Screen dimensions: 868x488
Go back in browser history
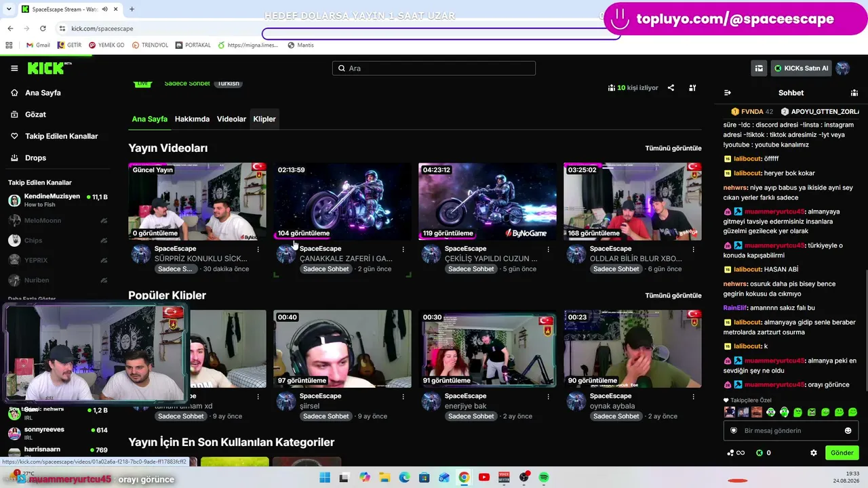click(x=10, y=28)
